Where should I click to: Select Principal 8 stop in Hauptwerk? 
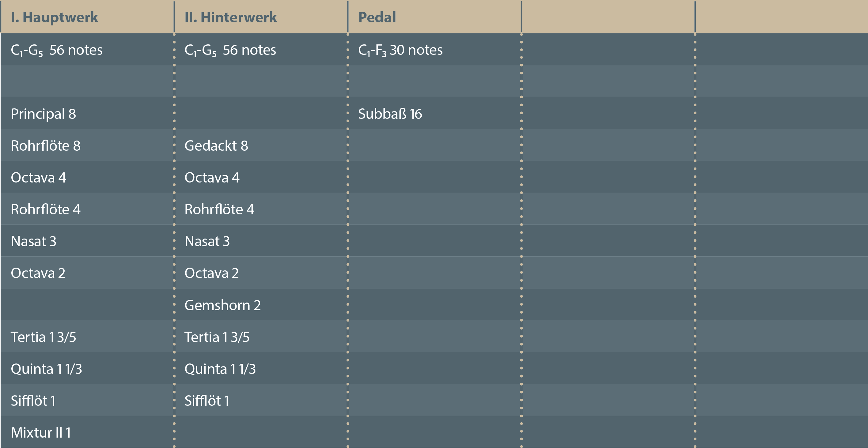click(x=43, y=114)
